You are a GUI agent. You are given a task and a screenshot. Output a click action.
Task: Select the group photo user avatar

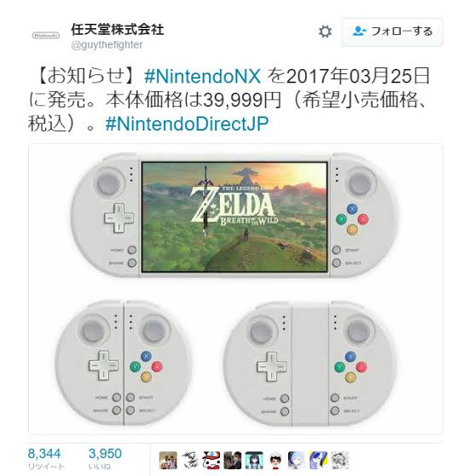168,460
